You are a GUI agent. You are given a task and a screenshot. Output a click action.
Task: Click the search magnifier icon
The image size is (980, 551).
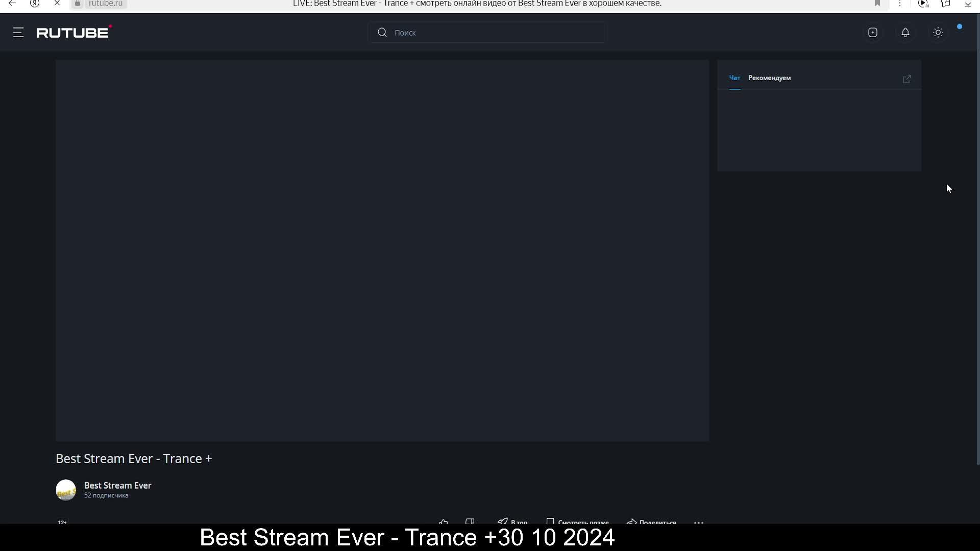point(382,33)
